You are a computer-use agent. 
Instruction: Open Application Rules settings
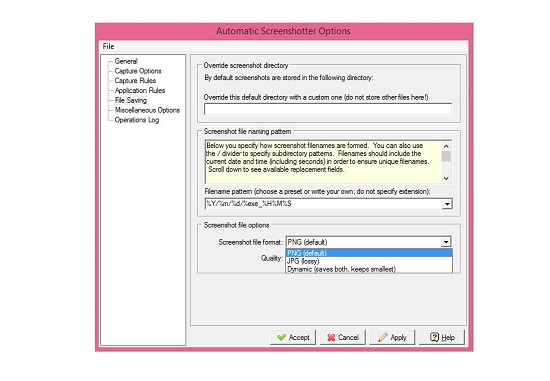tap(140, 91)
